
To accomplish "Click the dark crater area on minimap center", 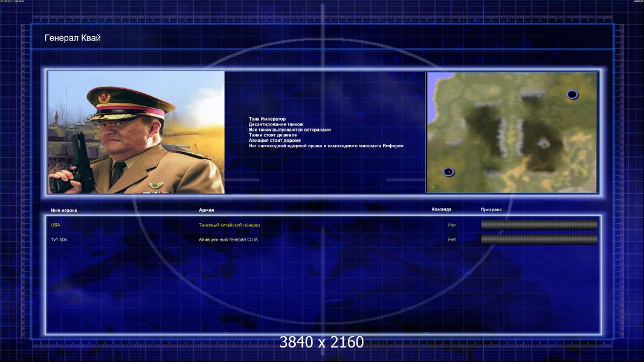I will click(542, 148).
